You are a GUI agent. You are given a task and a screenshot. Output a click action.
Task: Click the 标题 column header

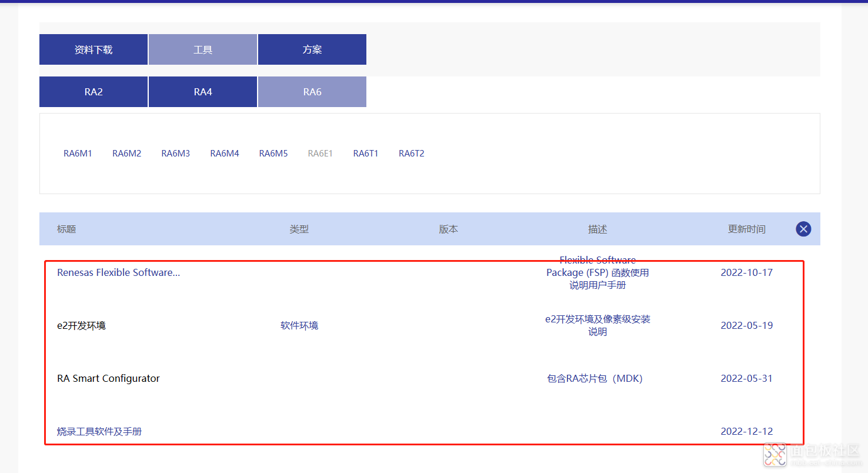(66, 229)
